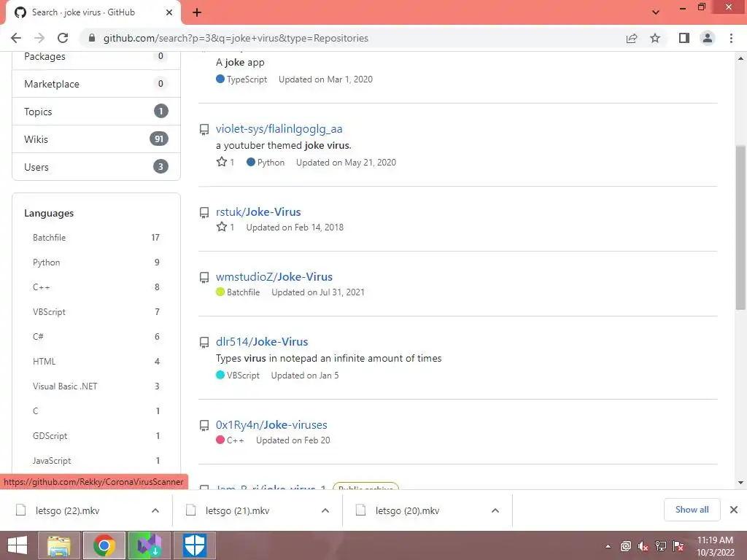
Task: Select the Topics search category
Action: point(96,112)
